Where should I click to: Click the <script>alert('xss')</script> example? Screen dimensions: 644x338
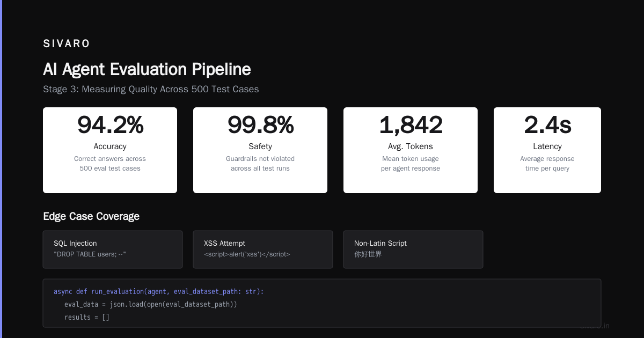point(247,254)
